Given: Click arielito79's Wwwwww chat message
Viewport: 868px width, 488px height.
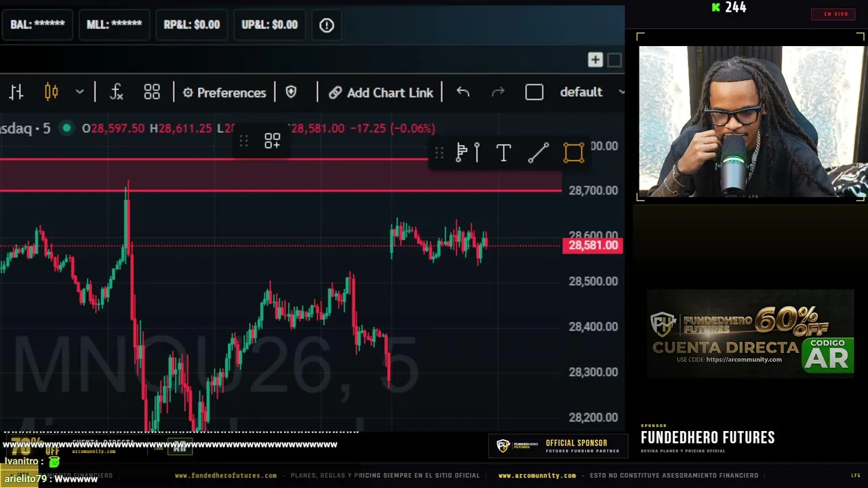Looking at the screenshot, I should [52, 479].
